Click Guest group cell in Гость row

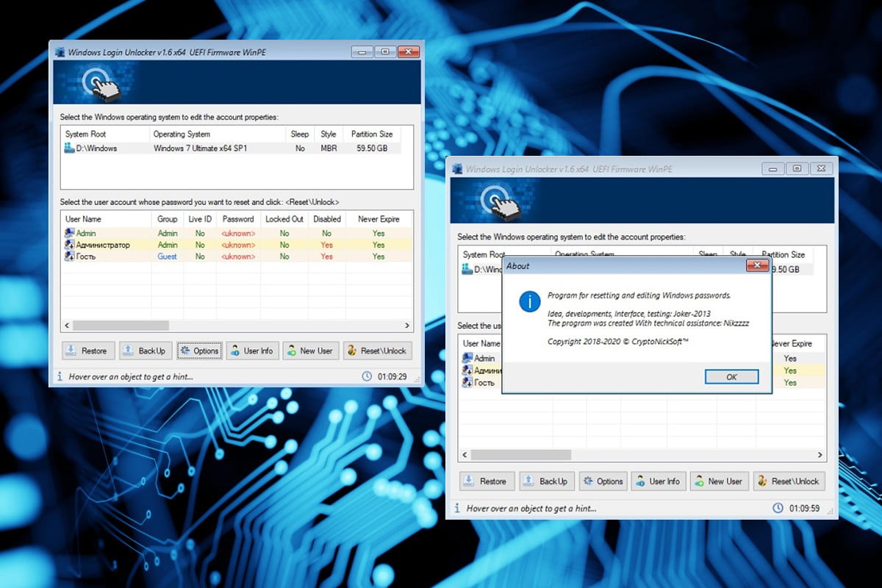click(168, 257)
